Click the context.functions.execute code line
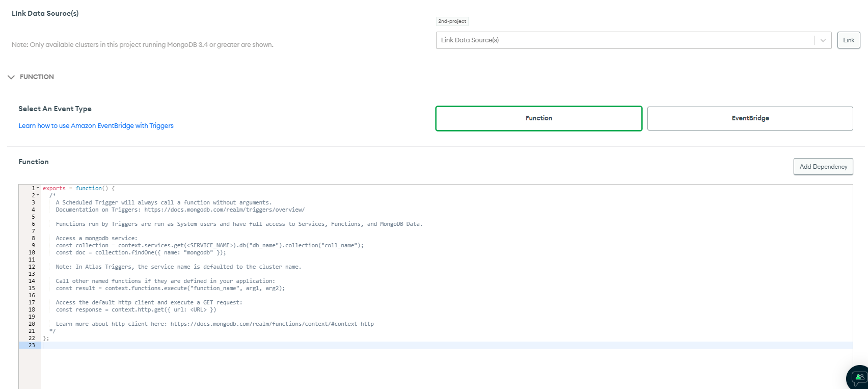This screenshot has width=868, height=389. [x=171, y=289]
